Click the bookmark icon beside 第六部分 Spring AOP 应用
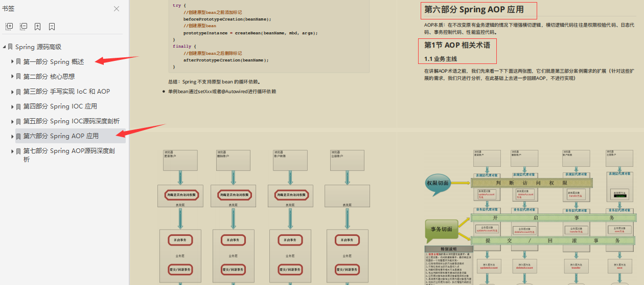This screenshot has height=285, width=644. point(18,136)
